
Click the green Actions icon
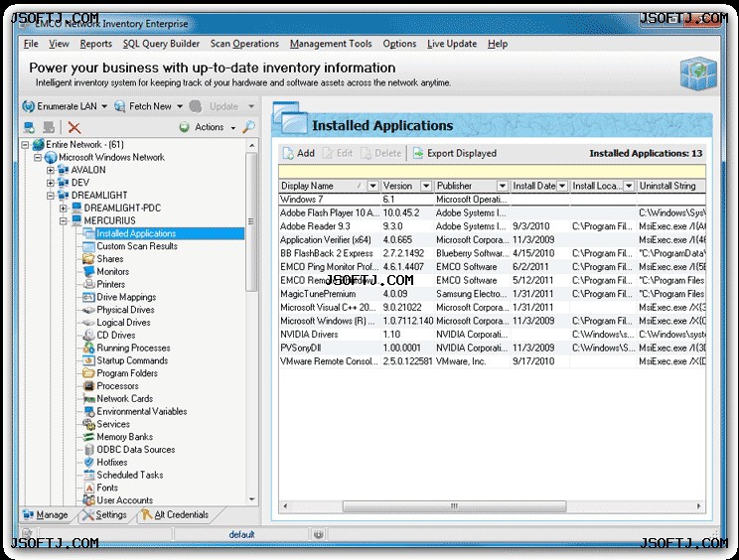pyautogui.click(x=185, y=127)
